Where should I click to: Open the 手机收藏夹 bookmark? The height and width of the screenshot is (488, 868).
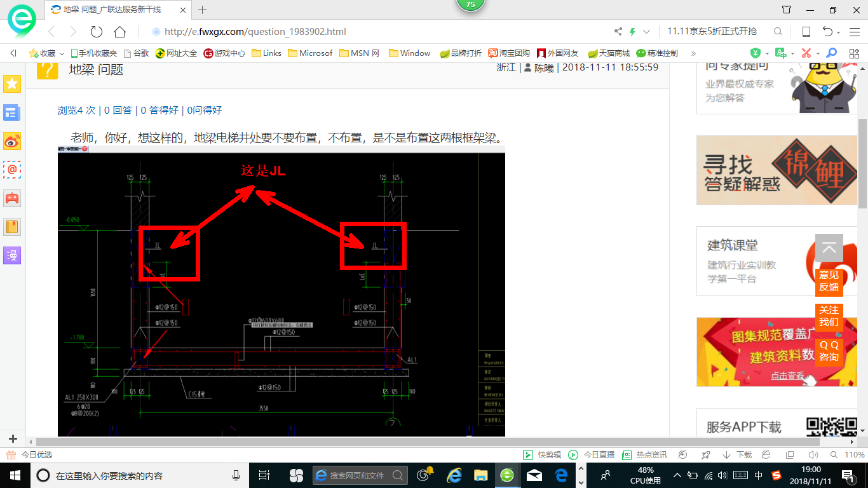point(94,53)
